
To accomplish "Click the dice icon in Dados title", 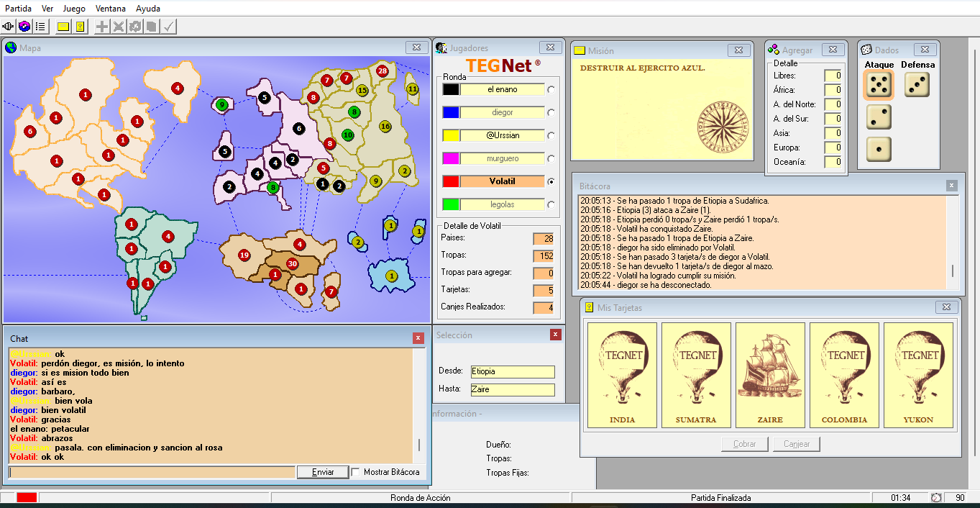I will pos(867,50).
